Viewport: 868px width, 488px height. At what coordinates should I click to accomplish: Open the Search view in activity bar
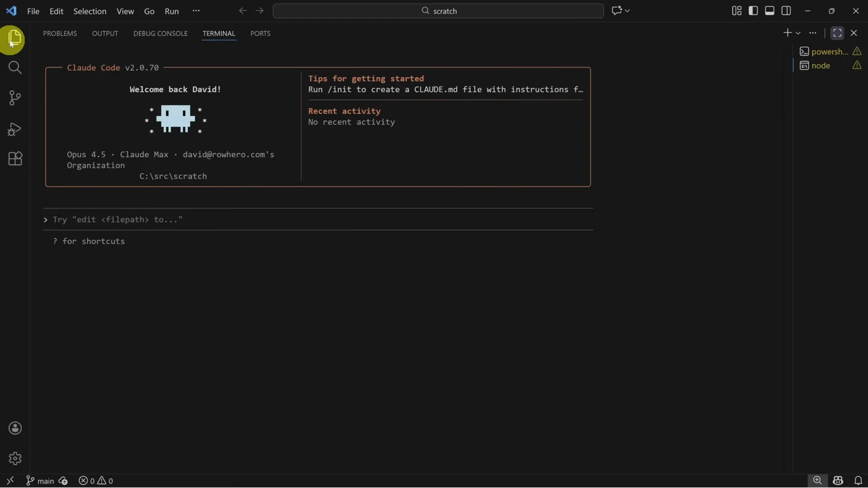tap(15, 67)
